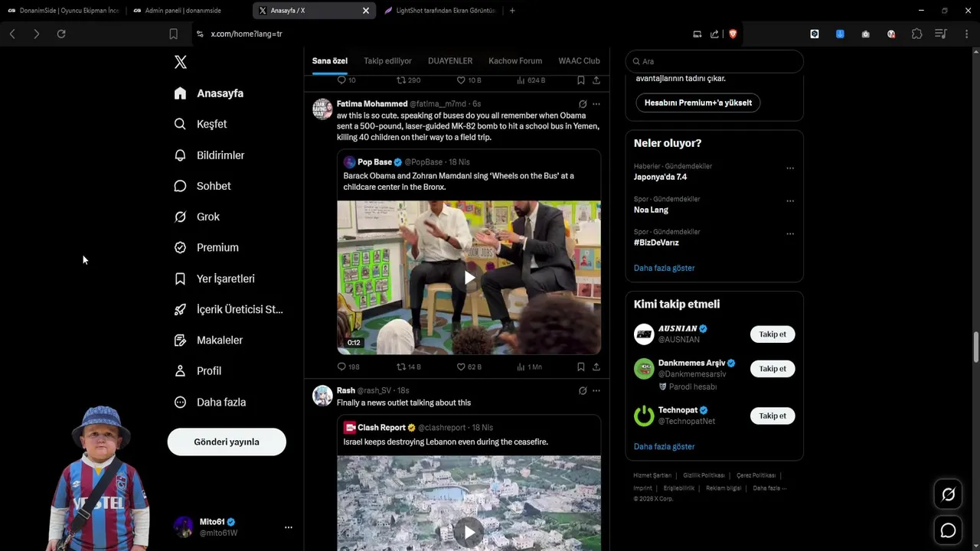The width and height of the screenshot is (980, 551).
Task: Close the Anasayfa / X browser tab
Action: [x=366, y=11]
